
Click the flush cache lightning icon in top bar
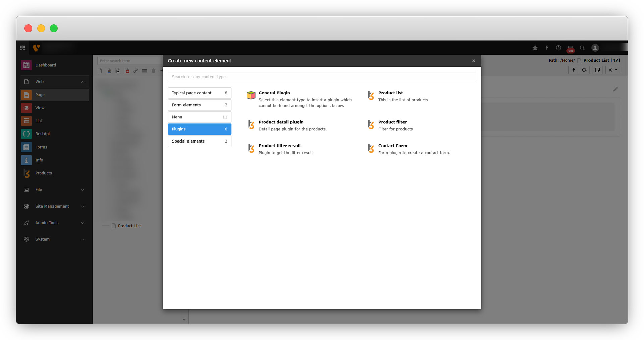click(x=547, y=48)
